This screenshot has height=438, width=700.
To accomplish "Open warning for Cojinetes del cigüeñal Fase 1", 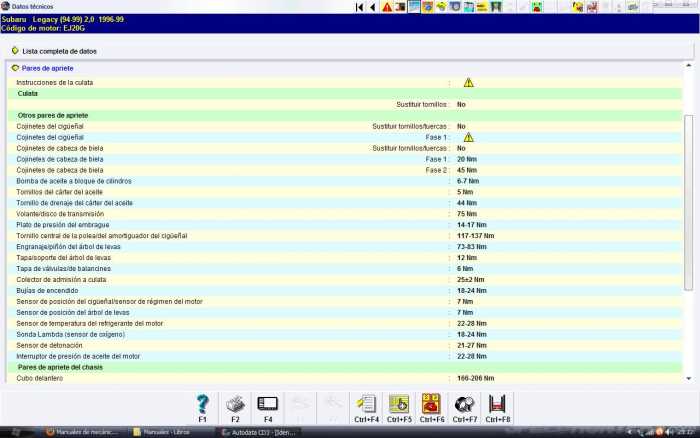I will coord(468,137).
